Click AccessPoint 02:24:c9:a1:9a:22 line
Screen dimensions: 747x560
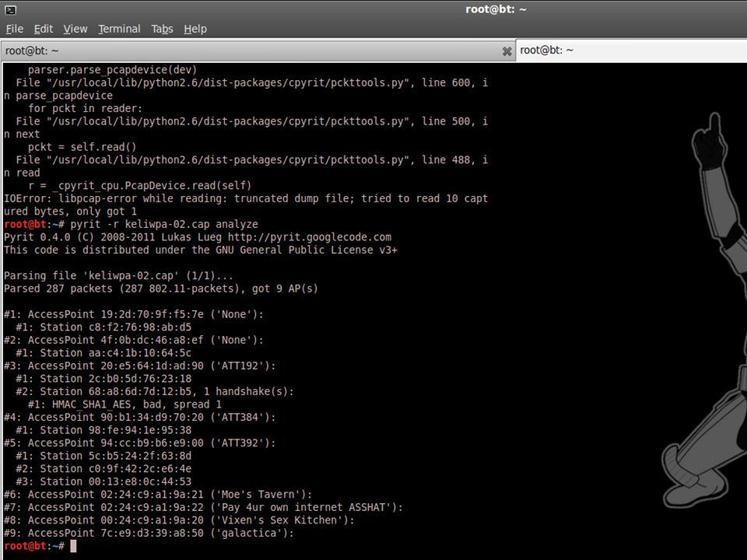(203, 507)
